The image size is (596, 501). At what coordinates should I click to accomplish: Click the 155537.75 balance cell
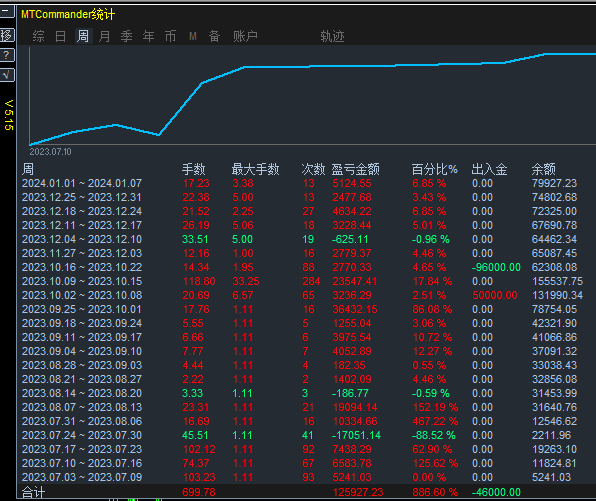(x=557, y=281)
